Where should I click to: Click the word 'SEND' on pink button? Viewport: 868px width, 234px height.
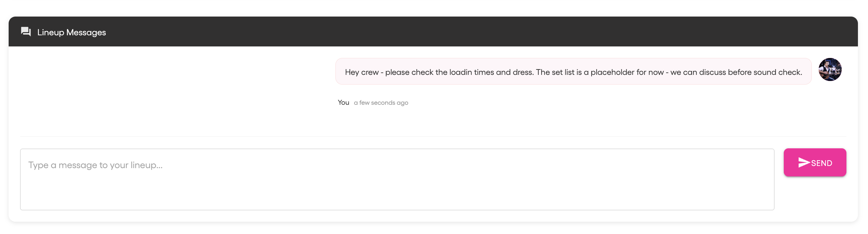(822, 163)
